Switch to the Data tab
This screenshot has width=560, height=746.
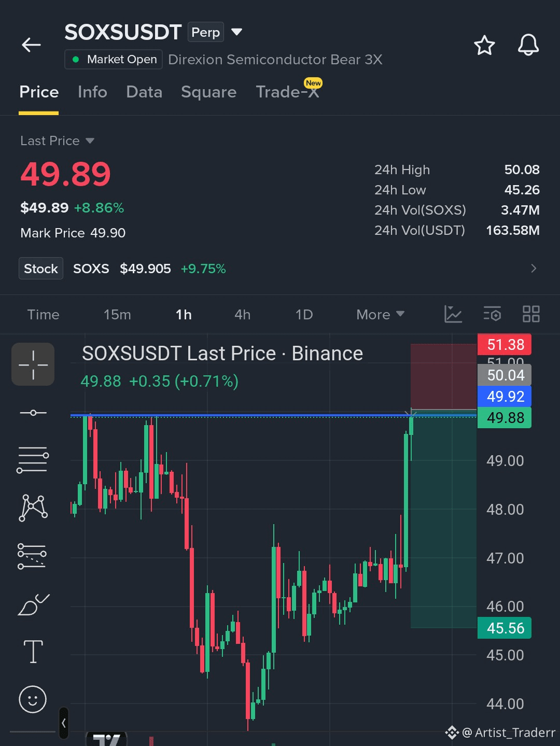(144, 92)
